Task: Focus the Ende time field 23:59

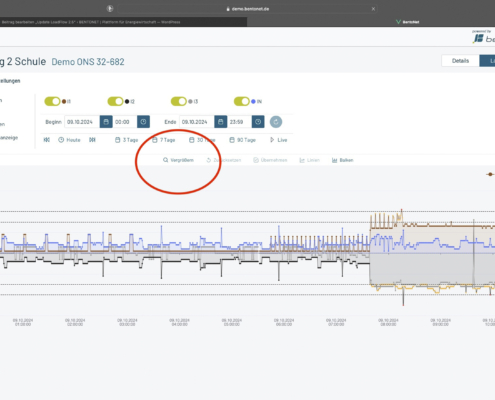Action: pyautogui.click(x=239, y=122)
